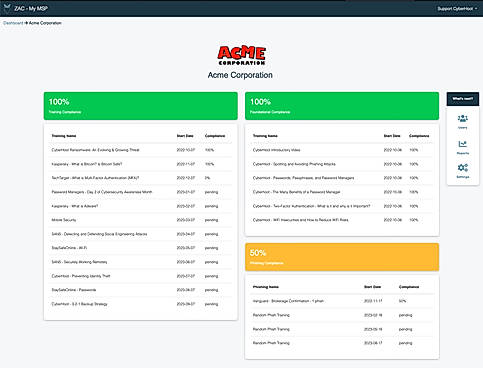Click the 0% compliance value for TechTarget
Viewport: 483px width, 368px height.
(x=207, y=178)
